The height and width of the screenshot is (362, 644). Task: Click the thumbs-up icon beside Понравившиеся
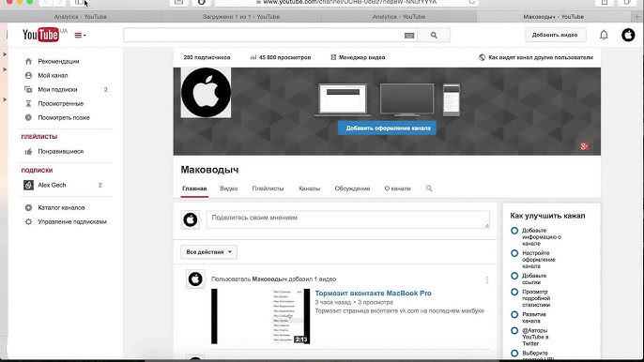[x=28, y=151]
